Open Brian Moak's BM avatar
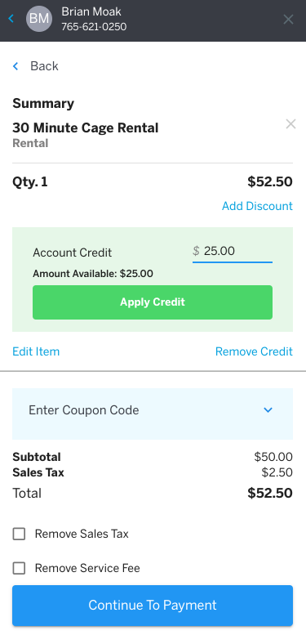Viewport: 306px width, 644px height. click(39, 19)
